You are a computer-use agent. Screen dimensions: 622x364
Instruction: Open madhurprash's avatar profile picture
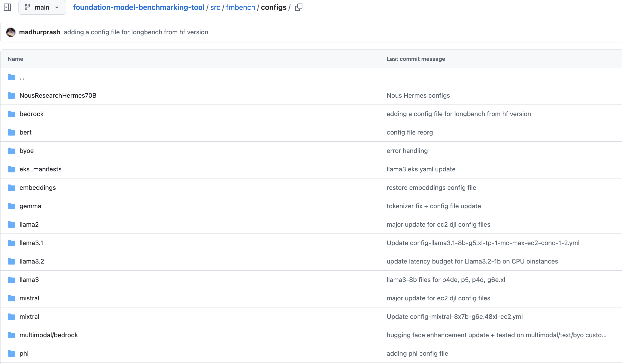(x=11, y=32)
